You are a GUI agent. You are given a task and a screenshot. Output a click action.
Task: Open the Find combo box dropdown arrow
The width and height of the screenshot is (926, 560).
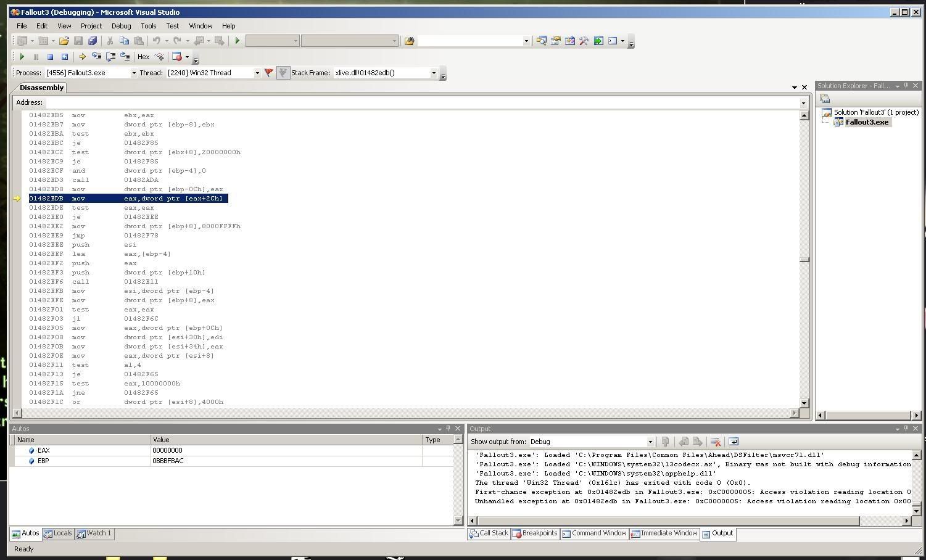click(x=526, y=41)
